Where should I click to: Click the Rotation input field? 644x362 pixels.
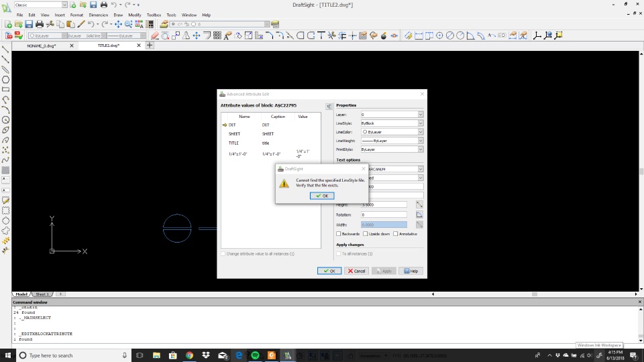(384, 215)
